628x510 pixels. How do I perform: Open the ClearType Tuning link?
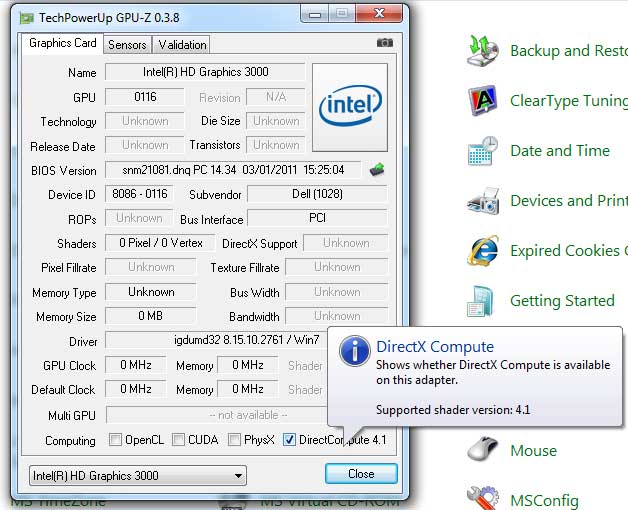click(x=569, y=101)
